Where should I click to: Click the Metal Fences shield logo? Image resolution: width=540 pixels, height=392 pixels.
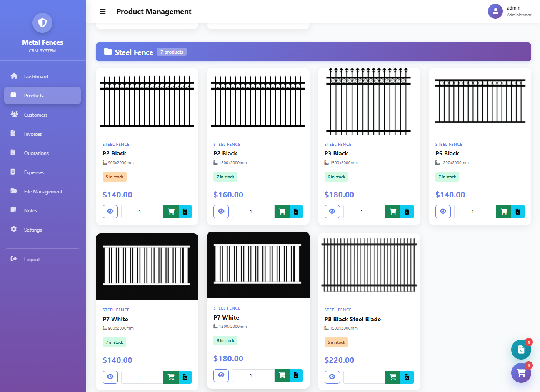(x=42, y=23)
